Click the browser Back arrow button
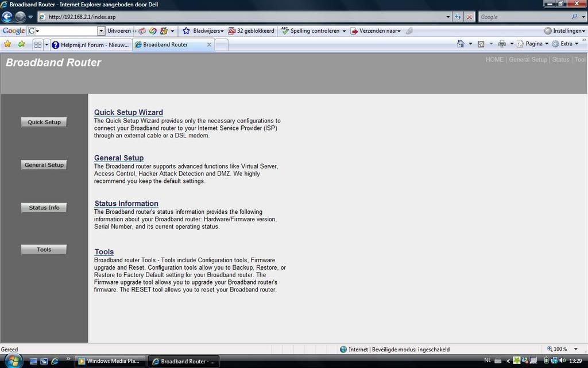Viewport: 588px width, 368px height. coord(7,17)
